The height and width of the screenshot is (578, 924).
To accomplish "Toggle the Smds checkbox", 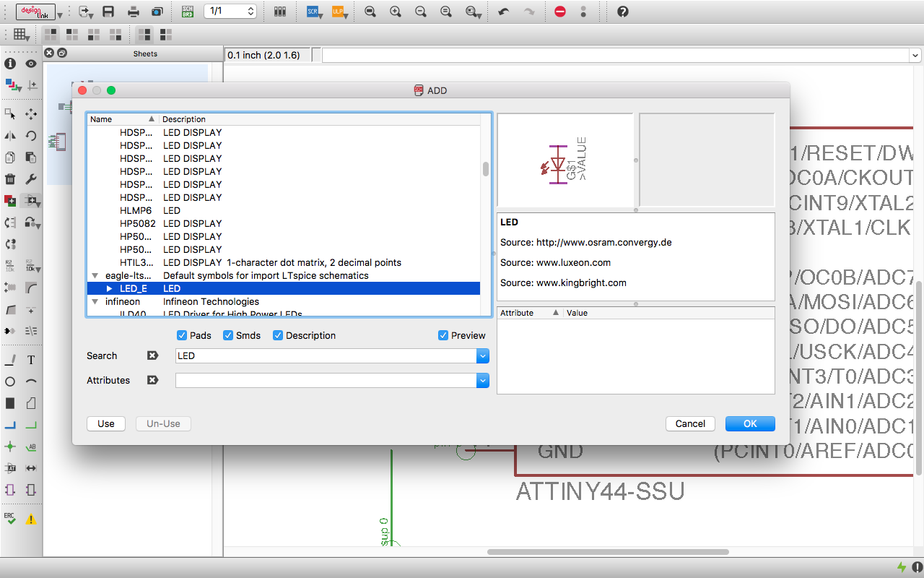I will 228,335.
